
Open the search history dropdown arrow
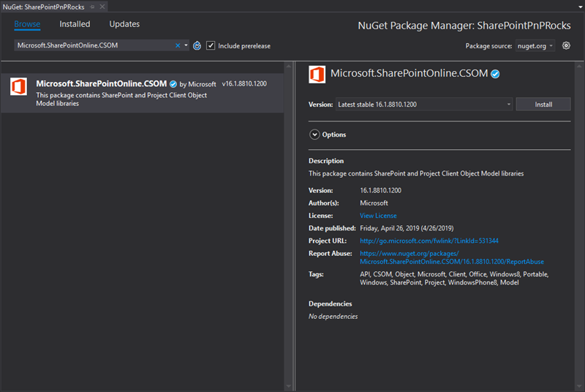(186, 45)
